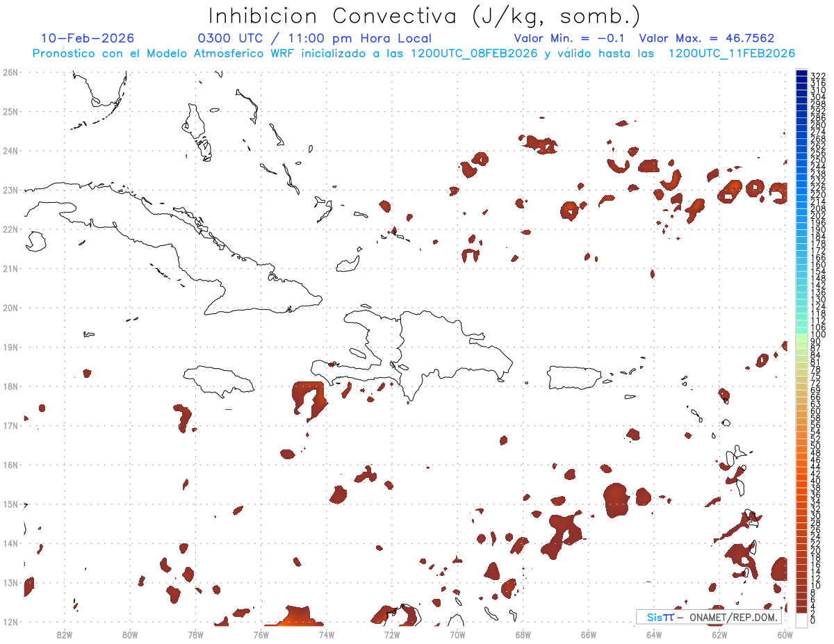Click the WRF forecast 'Pronóstico con el Modelo' line
This screenshot has width=834, height=644.
414,53
